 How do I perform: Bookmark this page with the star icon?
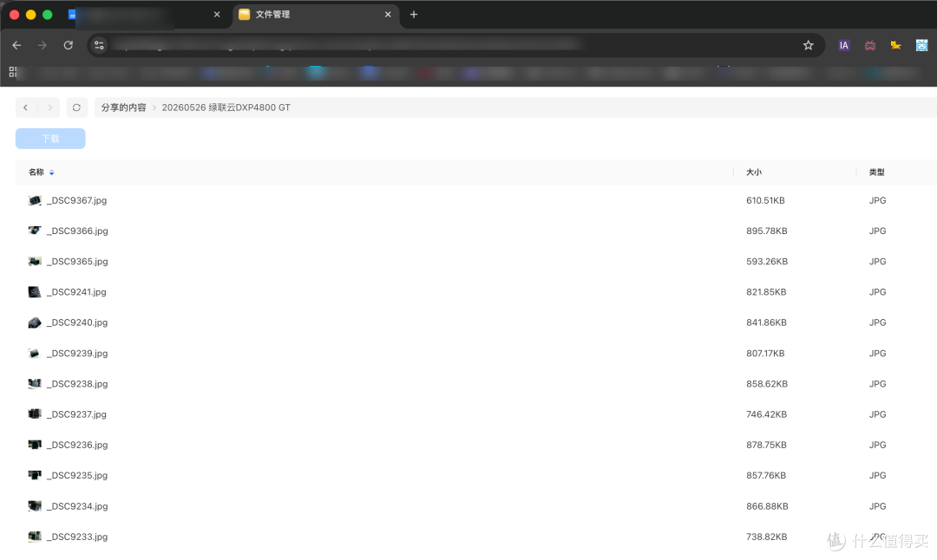point(808,45)
